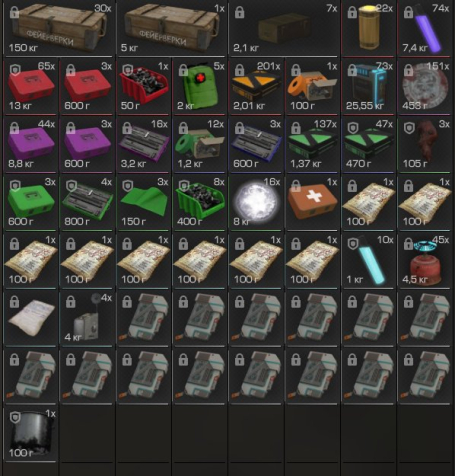Select the glowing white orb 16x
This screenshot has width=455, height=476.
click(256, 202)
